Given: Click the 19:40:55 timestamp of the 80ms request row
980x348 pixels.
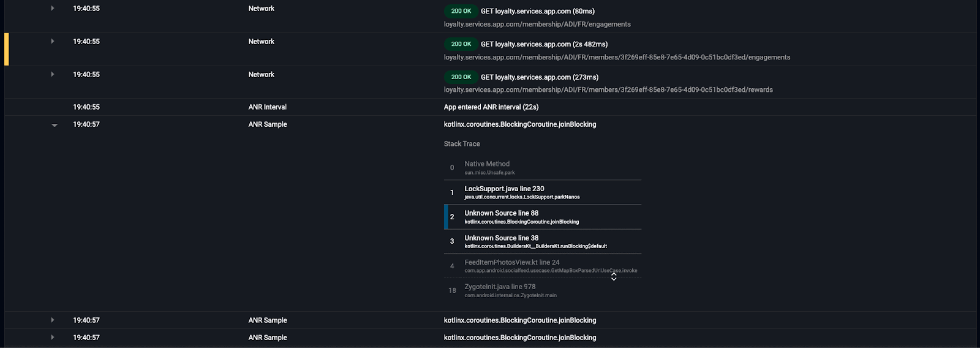Looking at the screenshot, I should coord(86,9).
